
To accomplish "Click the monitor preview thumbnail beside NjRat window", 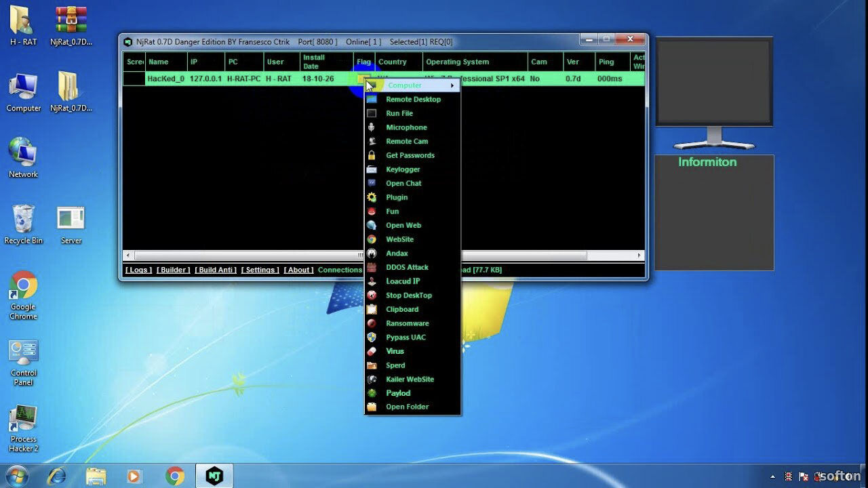I will pyautogui.click(x=713, y=93).
